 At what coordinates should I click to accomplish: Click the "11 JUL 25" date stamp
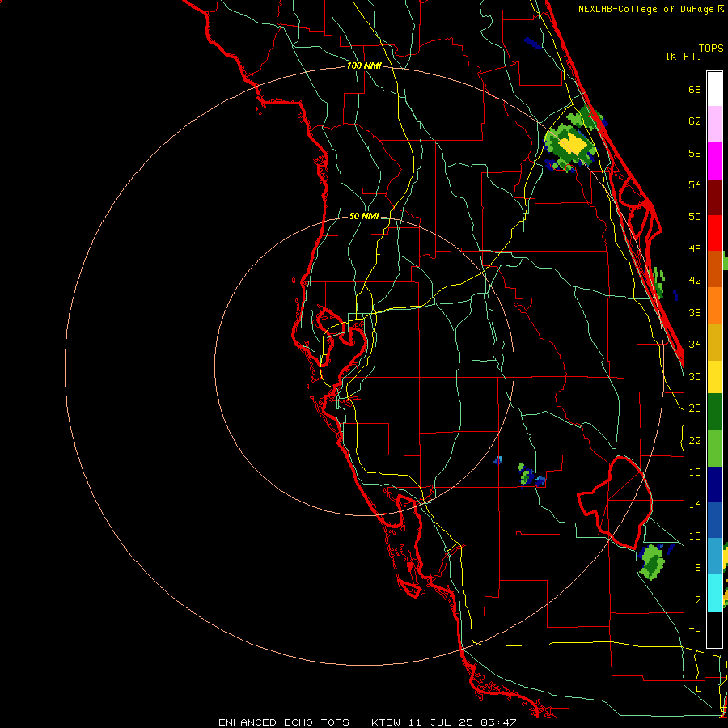[441, 722]
